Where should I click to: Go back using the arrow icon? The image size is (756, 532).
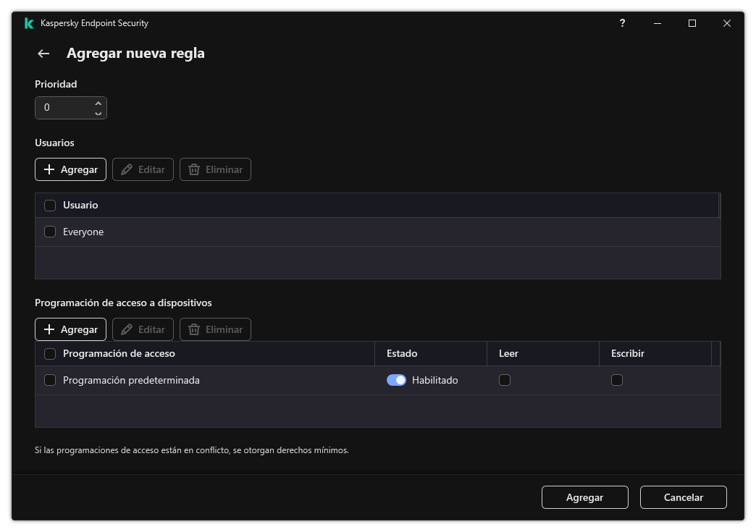pos(43,54)
